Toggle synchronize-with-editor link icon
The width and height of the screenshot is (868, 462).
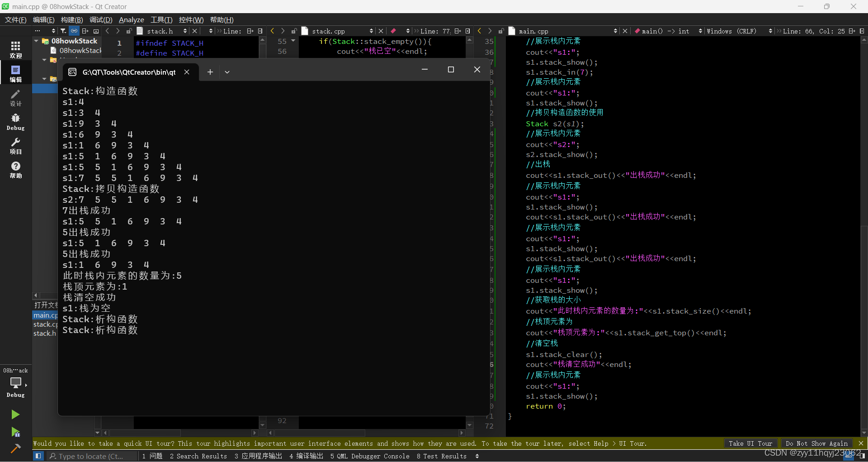(74, 31)
